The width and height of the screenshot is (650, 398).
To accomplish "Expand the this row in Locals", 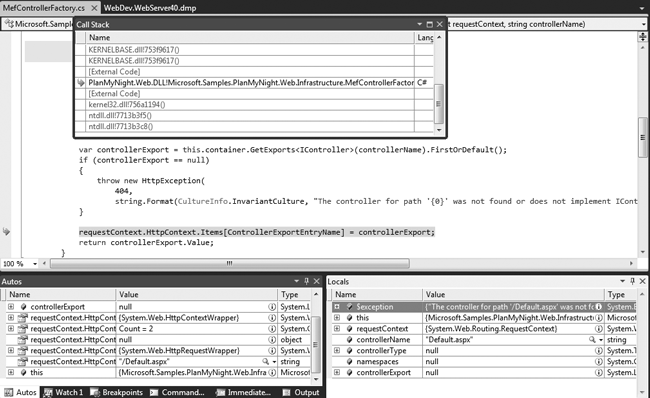I will click(337, 318).
